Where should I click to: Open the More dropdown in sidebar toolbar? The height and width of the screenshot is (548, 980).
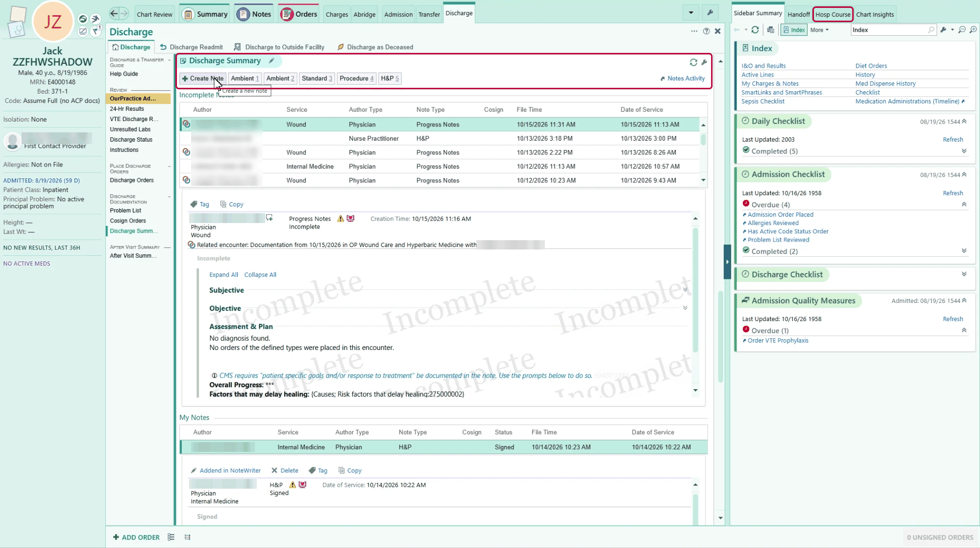pos(819,30)
